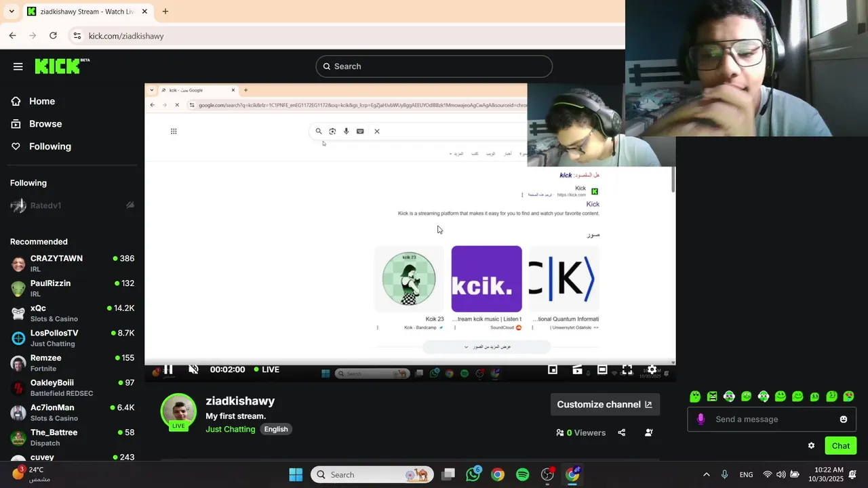Show hidden system tray icons
The height and width of the screenshot is (488, 868).
pyautogui.click(x=706, y=474)
